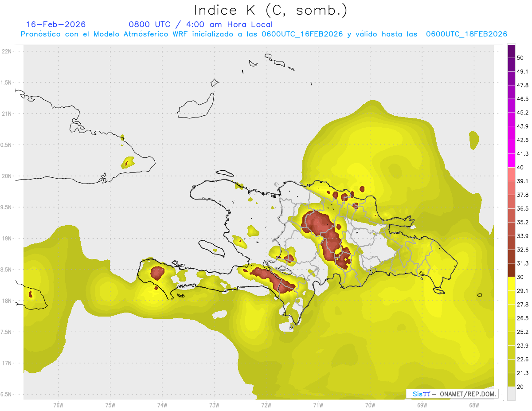Click the 20N latitude label
Image resolution: width=532 pixels, height=411 pixels.
click(x=7, y=176)
